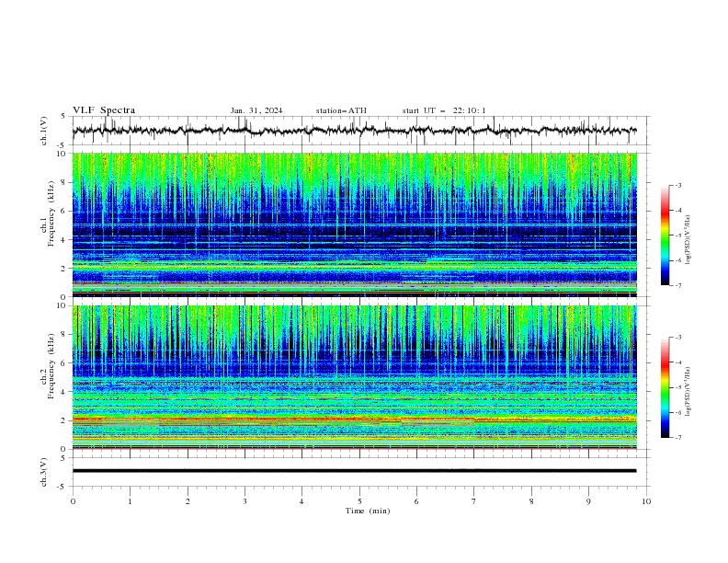Click the date 'Jan. 31, 2024'
Screen dimensions: 728x563
[x=256, y=110]
